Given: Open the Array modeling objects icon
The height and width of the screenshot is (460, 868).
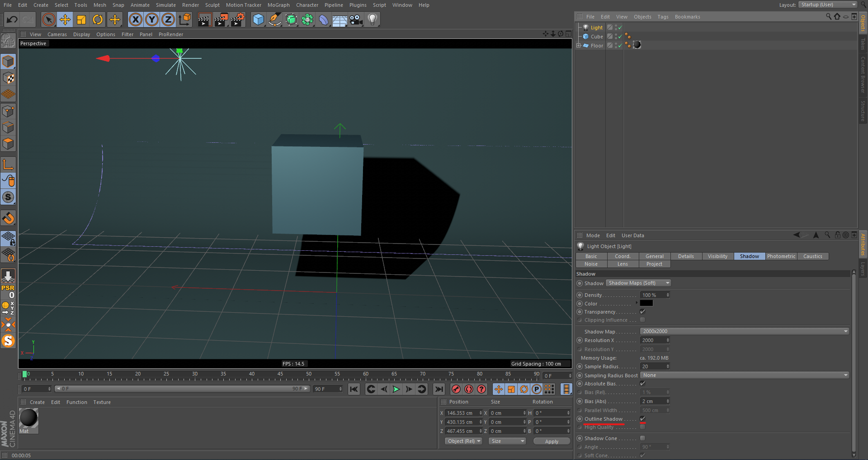Looking at the screenshot, I should (x=307, y=19).
